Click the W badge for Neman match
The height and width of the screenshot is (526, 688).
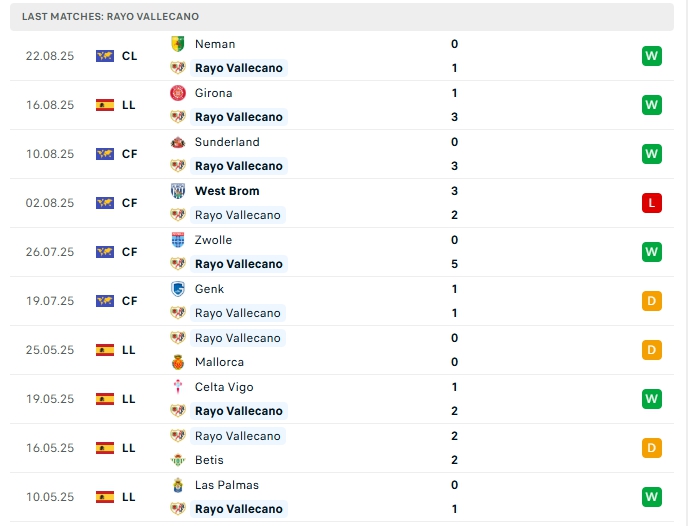point(652,56)
